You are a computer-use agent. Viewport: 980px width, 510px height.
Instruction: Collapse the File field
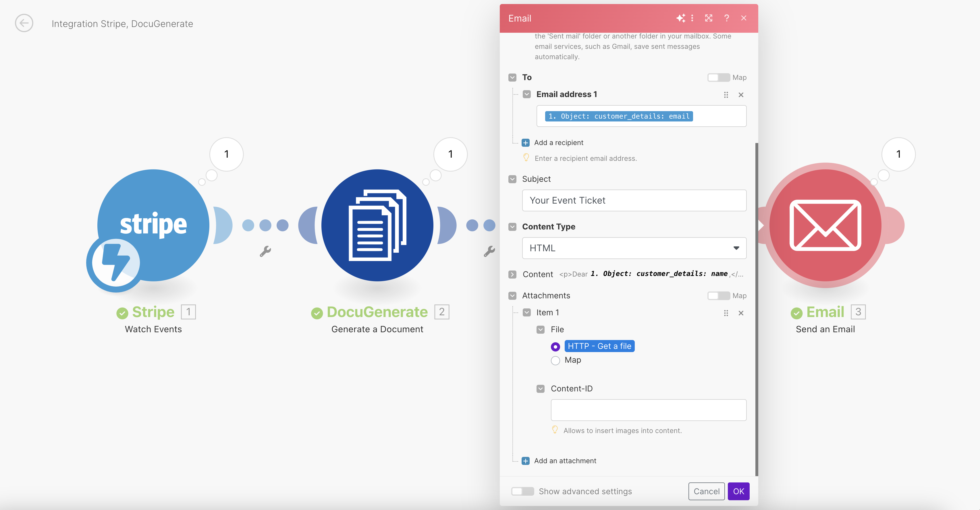point(541,330)
